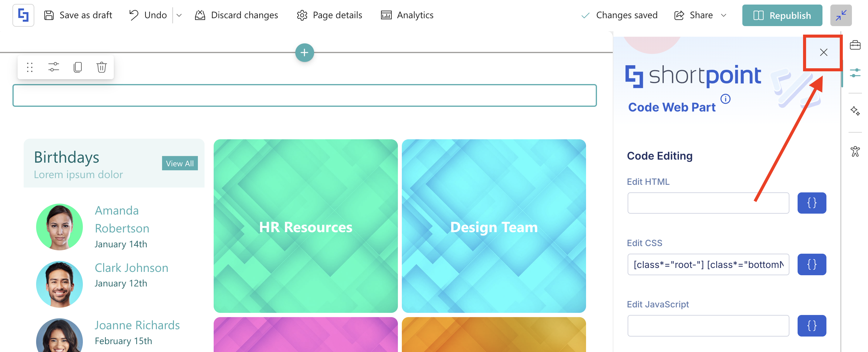Select the HR Resources tile
Image resolution: width=868 pixels, height=352 pixels.
[305, 226]
